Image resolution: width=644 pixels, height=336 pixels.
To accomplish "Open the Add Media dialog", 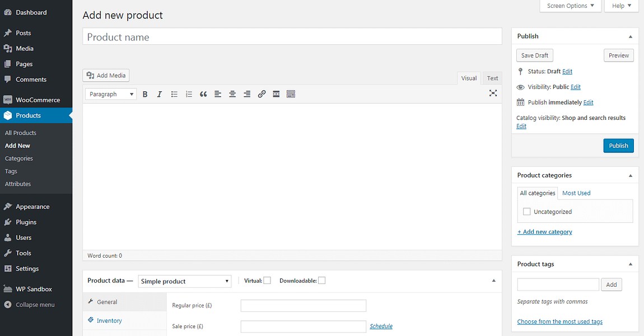I will [106, 75].
